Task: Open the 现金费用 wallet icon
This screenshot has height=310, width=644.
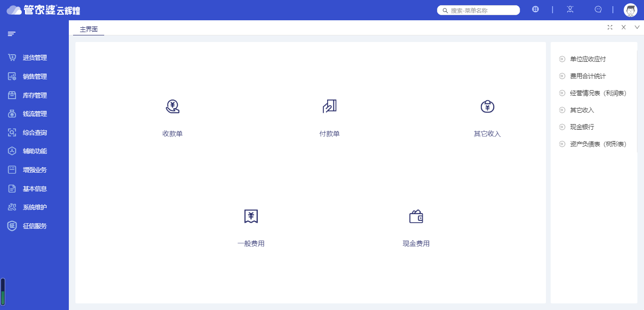Action: click(x=416, y=217)
